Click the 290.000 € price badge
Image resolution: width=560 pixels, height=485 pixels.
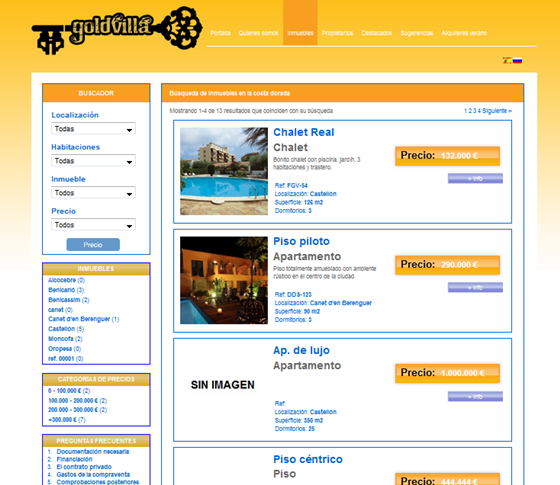pyautogui.click(x=447, y=265)
